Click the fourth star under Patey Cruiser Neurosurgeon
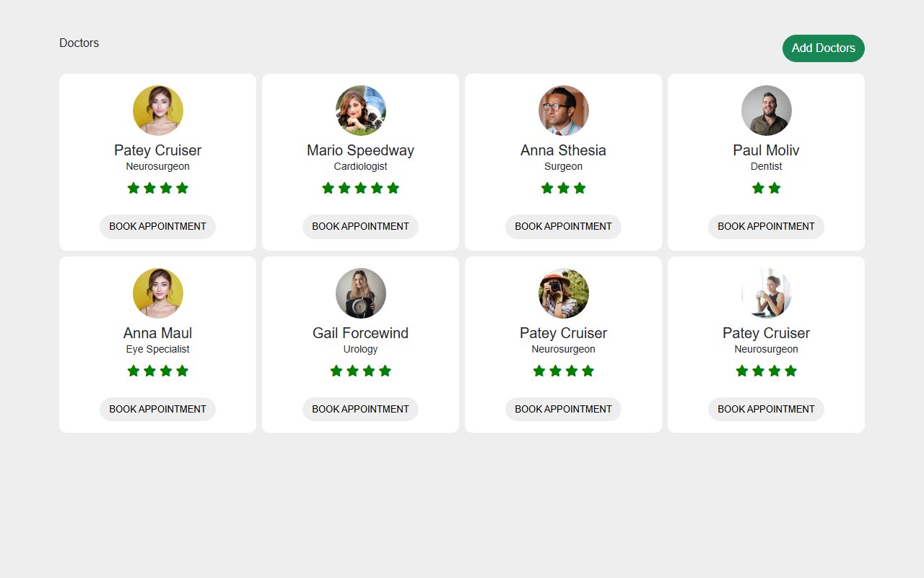The height and width of the screenshot is (578, 924). click(x=182, y=188)
